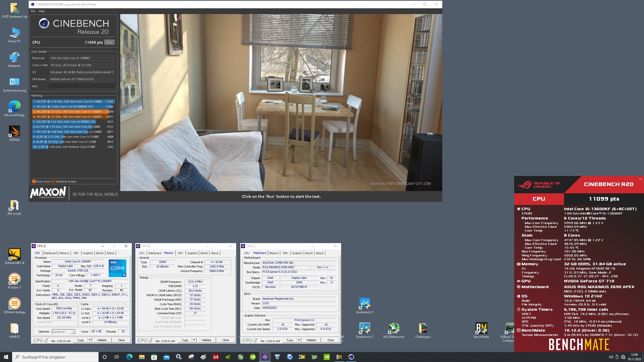
Task: Open BM results desktop folder
Action: [x=14, y=208]
